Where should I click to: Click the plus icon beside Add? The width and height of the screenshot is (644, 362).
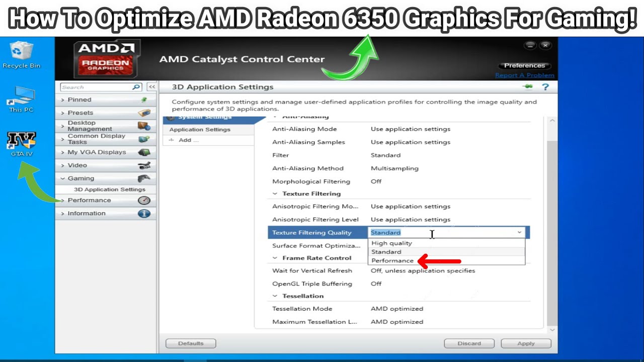tap(171, 140)
